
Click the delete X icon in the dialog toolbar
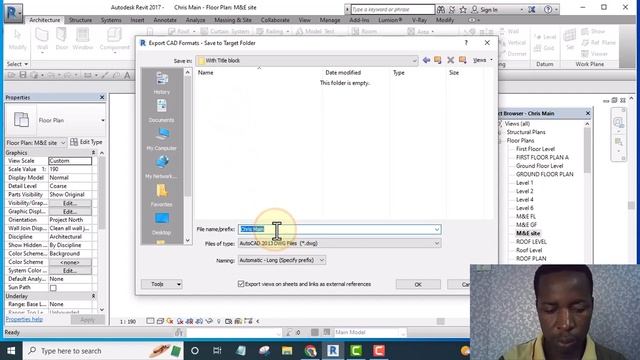pyautogui.click(x=451, y=60)
